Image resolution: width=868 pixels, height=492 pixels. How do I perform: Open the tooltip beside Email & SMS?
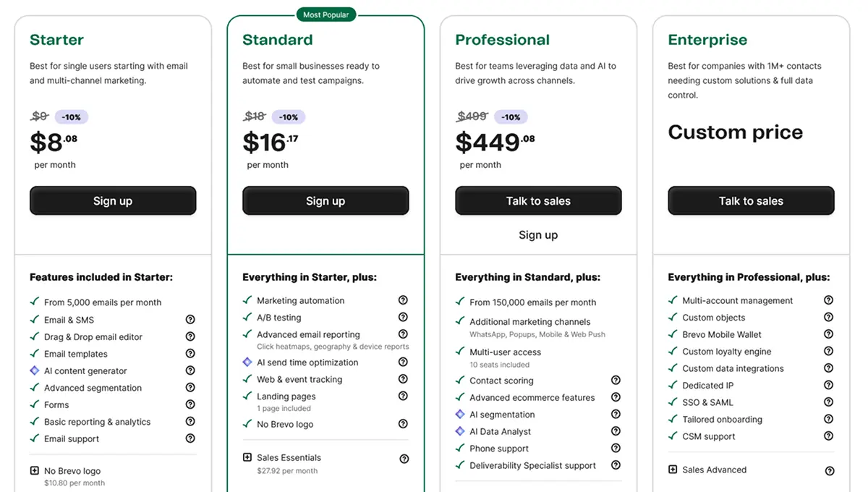(190, 320)
